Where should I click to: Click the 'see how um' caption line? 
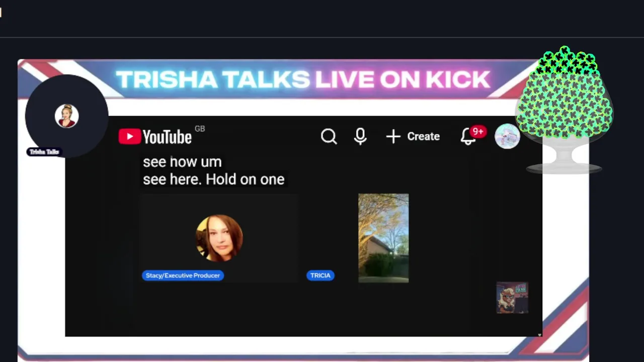tap(182, 162)
